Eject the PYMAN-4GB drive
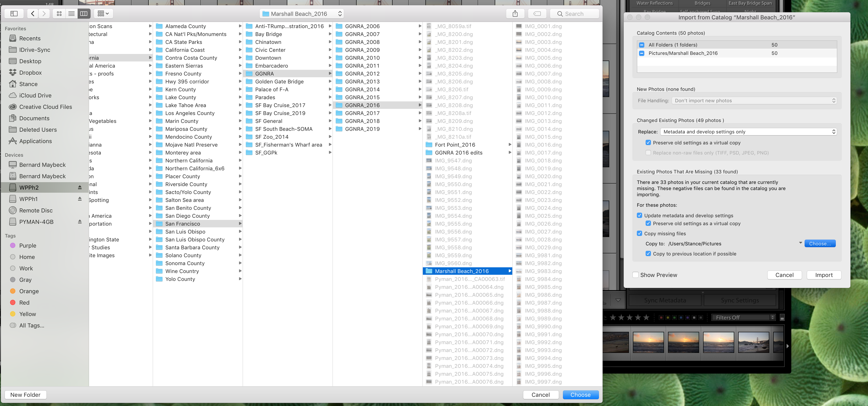 pos(80,222)
